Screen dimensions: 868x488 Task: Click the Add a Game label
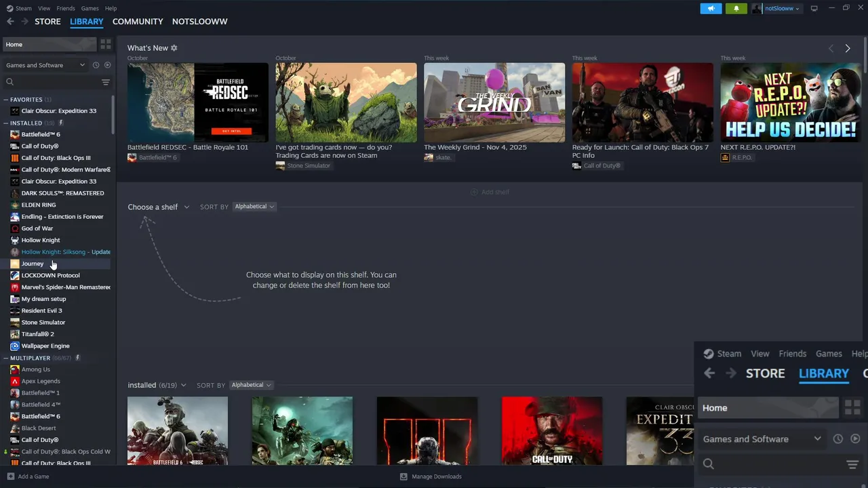[x=33, y=476]
